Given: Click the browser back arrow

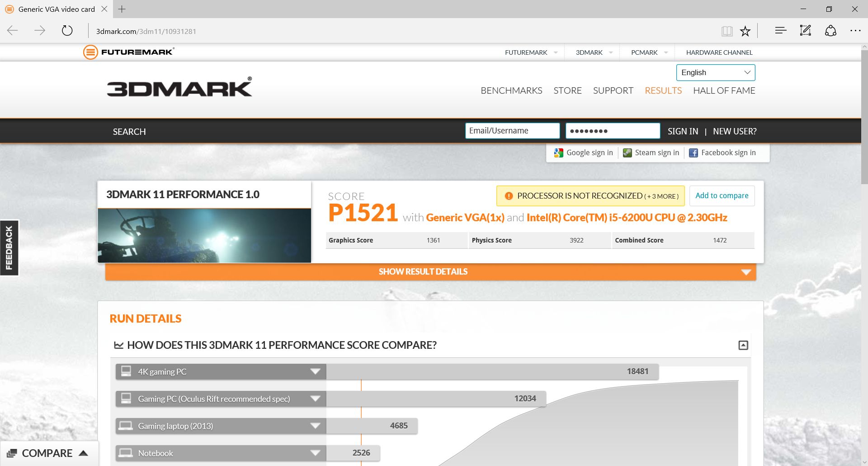Looking at the screenshot, I should coord(13,31).
